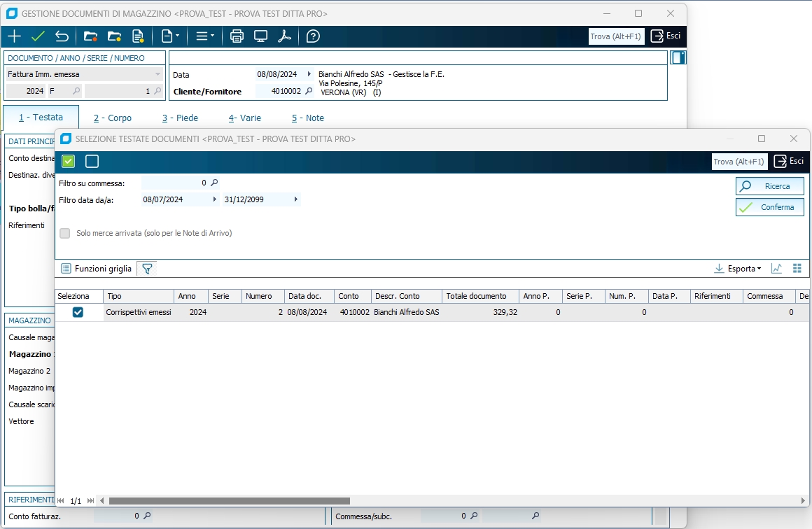The image size is (812, 529).
Task: Click rightmost magnifier in Commessa/subc. row
Action: 535,516
